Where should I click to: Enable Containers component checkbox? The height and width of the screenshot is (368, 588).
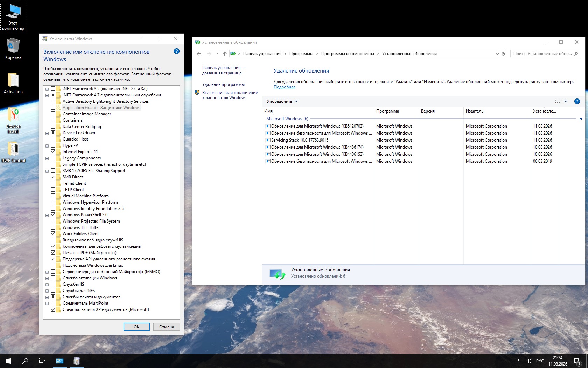coord(53,120)
